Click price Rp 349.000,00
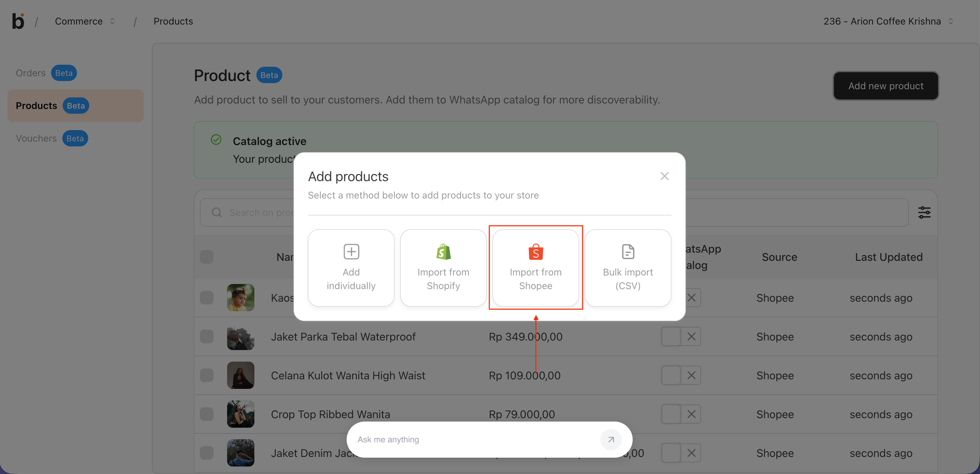The height and width of the screenshot is (474, 980). pyautogui.click(x=525, y=336)
